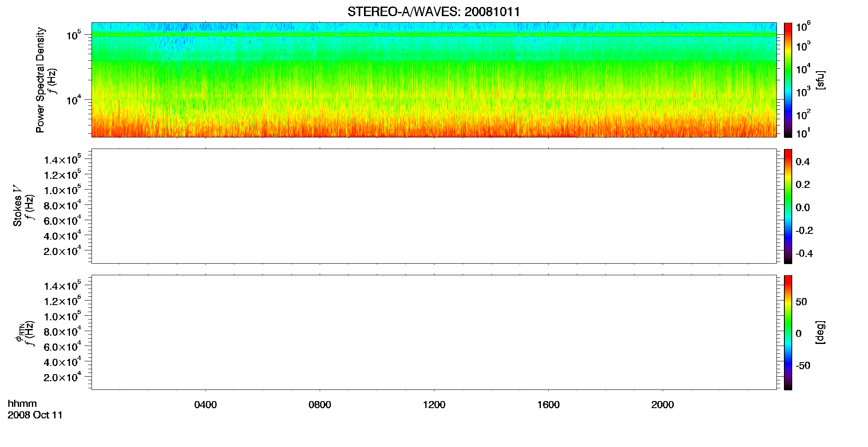Click the Stokes V axis title
The width and height of the screenshot is (868, 447).
18,206
